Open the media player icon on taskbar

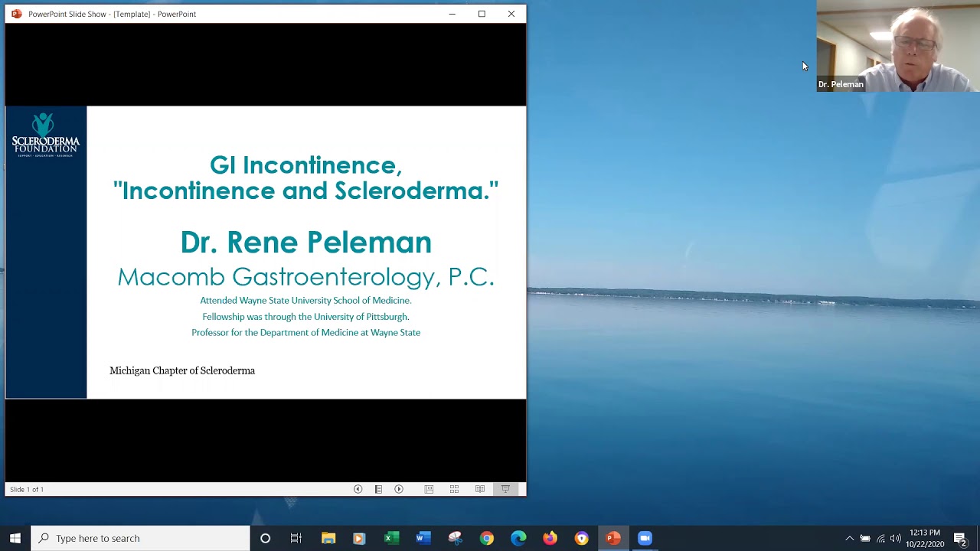click(x=359, y=538)
